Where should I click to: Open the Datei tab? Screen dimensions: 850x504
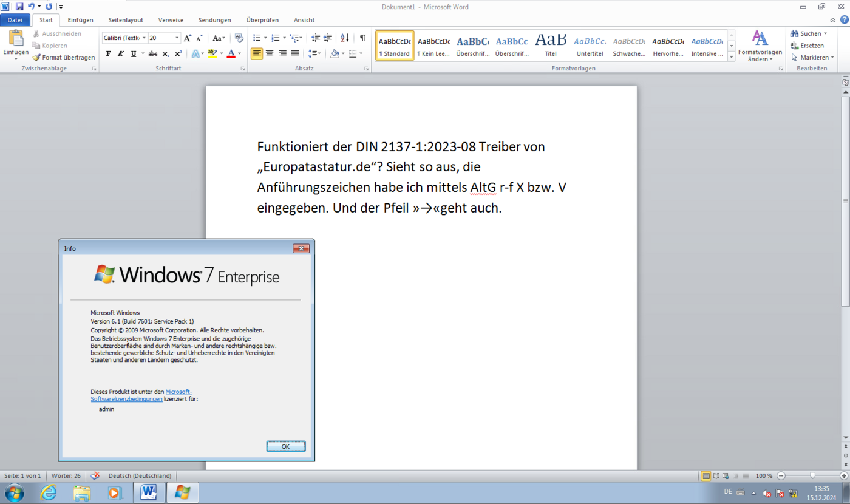click(x=15, y=20)
